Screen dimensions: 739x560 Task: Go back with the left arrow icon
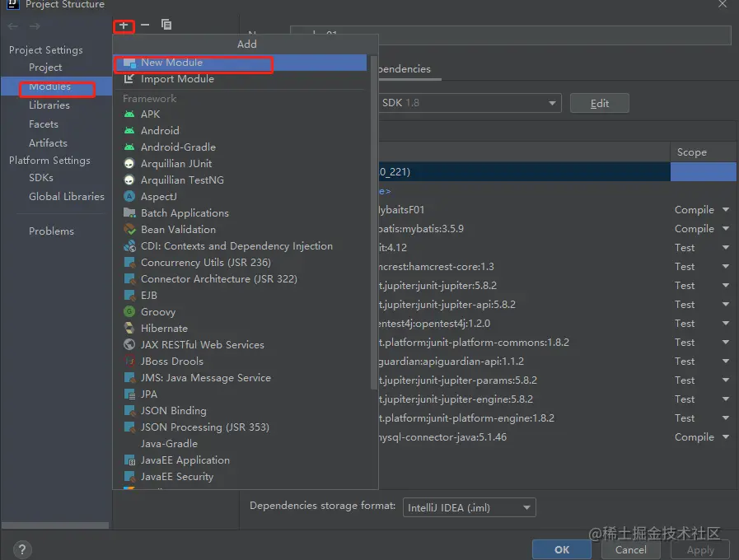click(x=13, y=26)
